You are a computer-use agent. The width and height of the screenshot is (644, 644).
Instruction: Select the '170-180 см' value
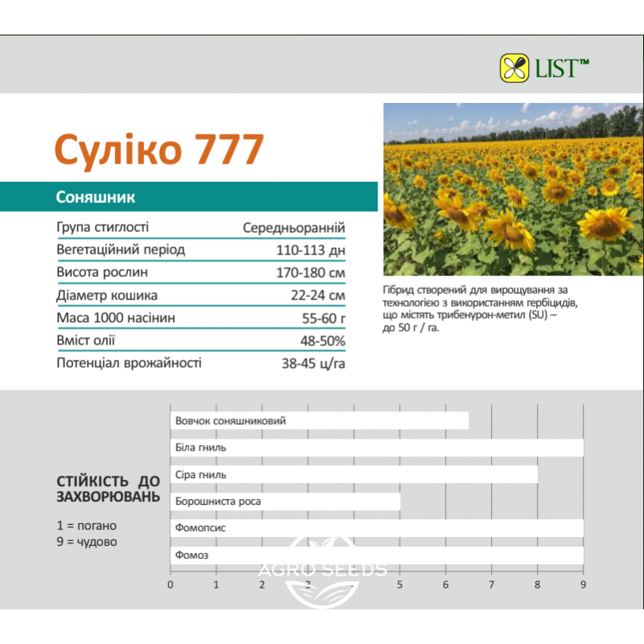(x=311, y=273)
